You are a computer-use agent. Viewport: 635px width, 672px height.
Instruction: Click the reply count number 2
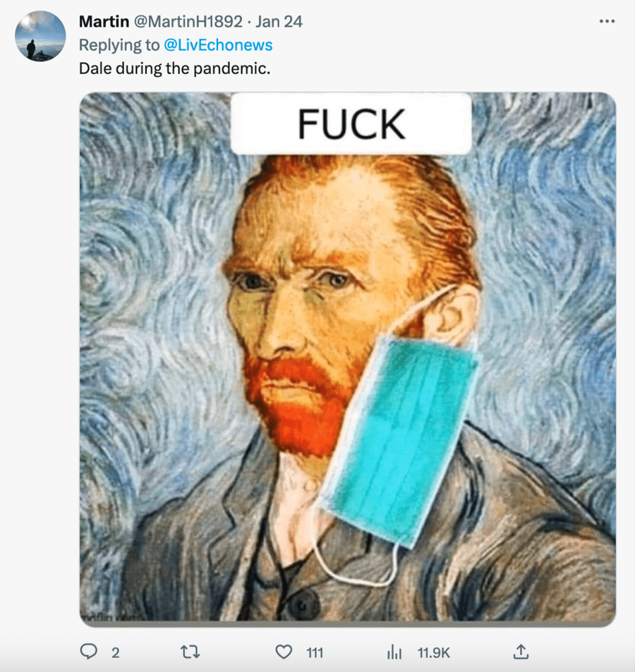pos(115,653)
